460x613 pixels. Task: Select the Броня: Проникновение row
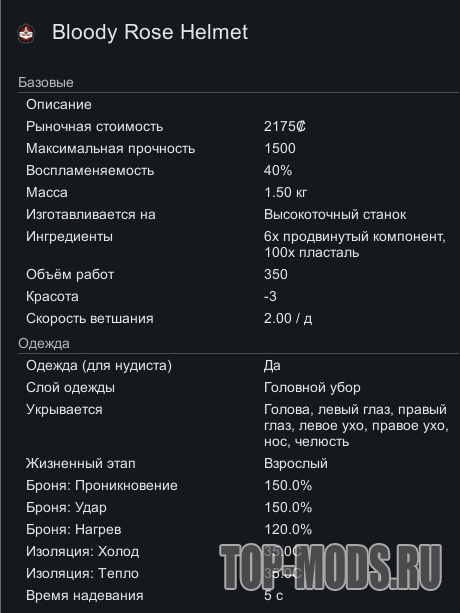coord(238,485)
